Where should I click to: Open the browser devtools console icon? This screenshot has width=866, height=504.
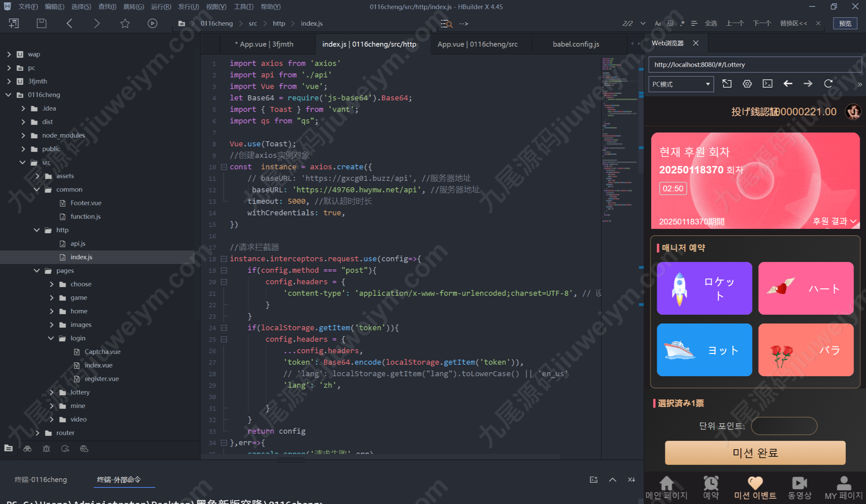click(x=767, y=84)
